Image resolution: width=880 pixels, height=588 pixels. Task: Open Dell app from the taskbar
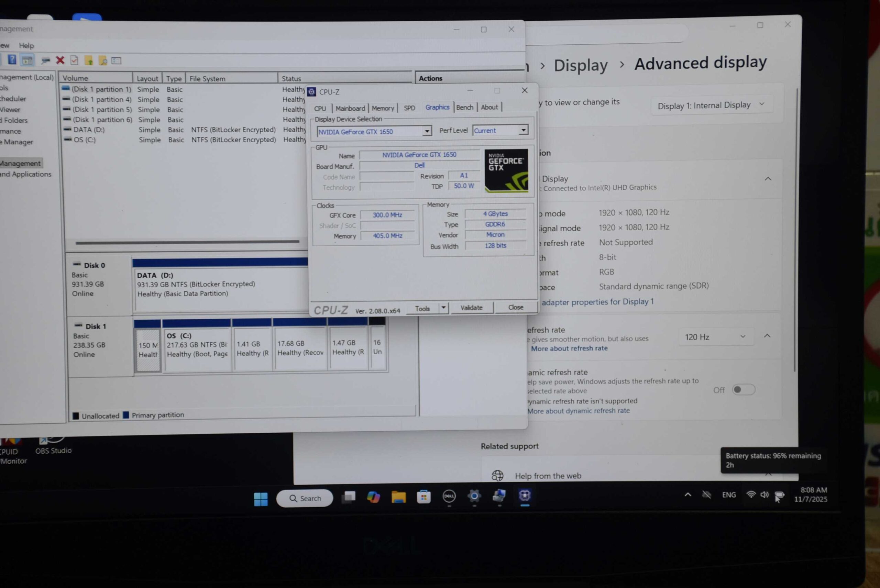tap(449, 497)
